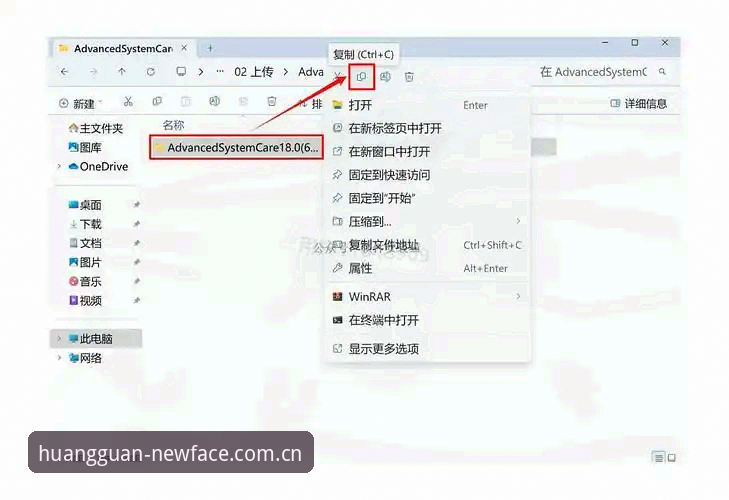Maximize the Explorer window
729x500 pixels.
point(635,43)
